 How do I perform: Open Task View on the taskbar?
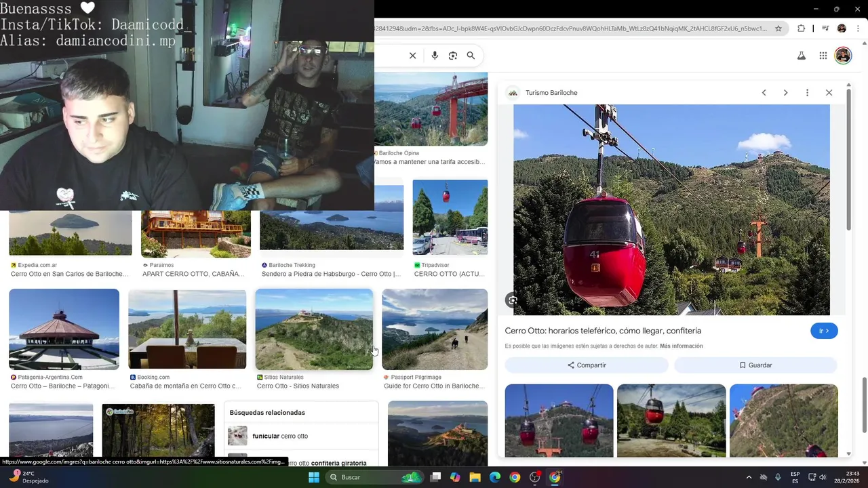(435, 477)
